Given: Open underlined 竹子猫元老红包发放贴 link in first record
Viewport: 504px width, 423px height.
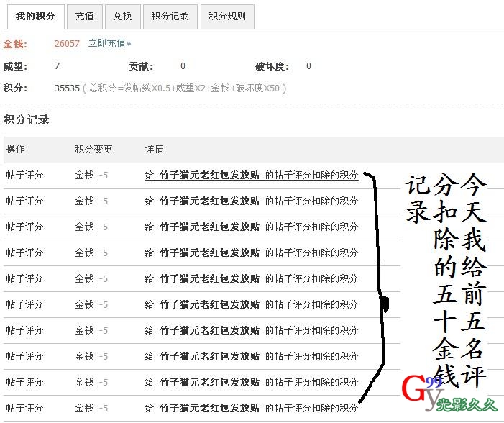Looking at the screenshot, I should click(209, 176).
